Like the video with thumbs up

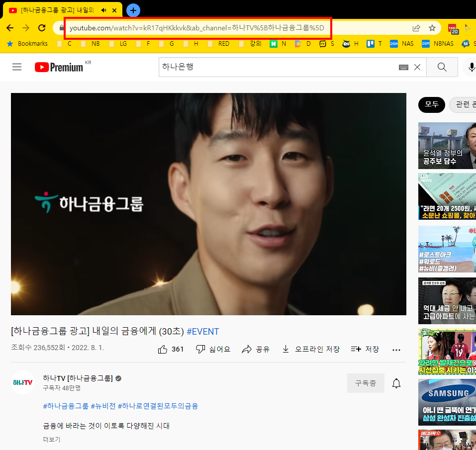click(171, 349)
